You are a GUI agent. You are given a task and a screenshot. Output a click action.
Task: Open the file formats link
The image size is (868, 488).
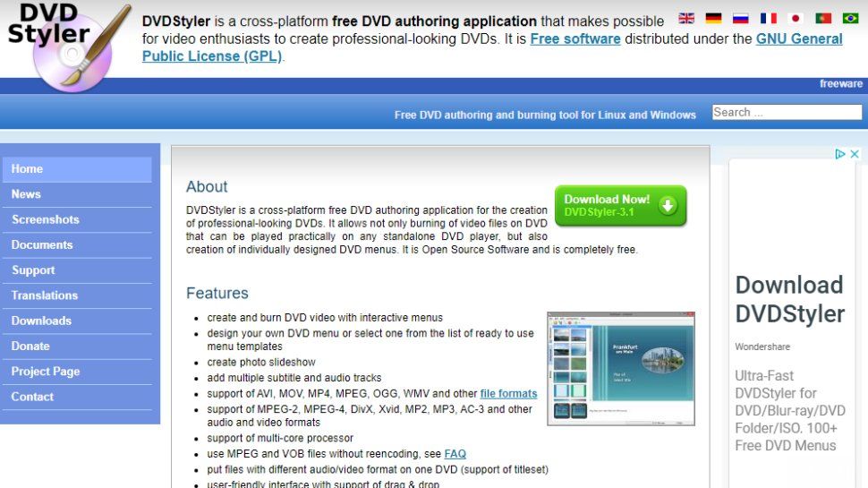tap(508, 394)
